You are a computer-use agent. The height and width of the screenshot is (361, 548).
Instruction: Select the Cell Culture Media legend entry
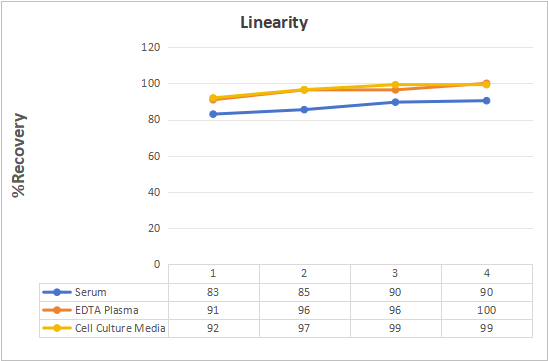point(104,328)
